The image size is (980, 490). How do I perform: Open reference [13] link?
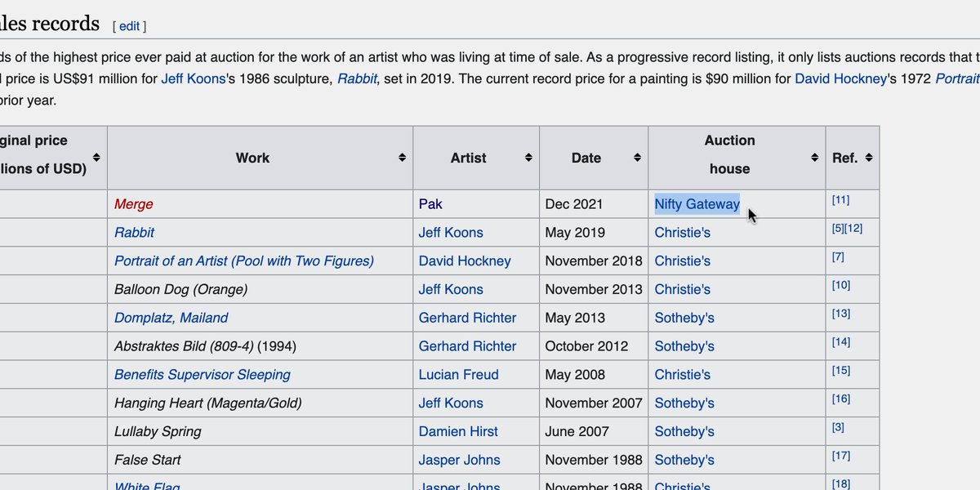pos(840,314)
